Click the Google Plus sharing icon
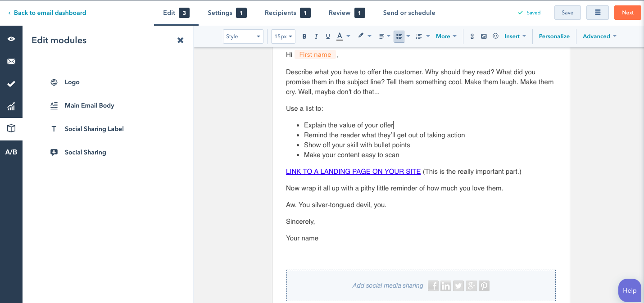The height and width of the screenshot is (303, 644). (471, 285)
